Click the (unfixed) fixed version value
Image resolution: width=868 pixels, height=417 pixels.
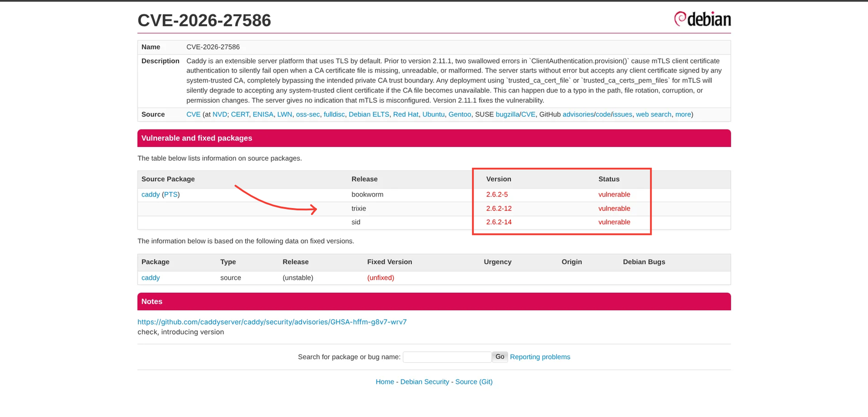(380, 277)
